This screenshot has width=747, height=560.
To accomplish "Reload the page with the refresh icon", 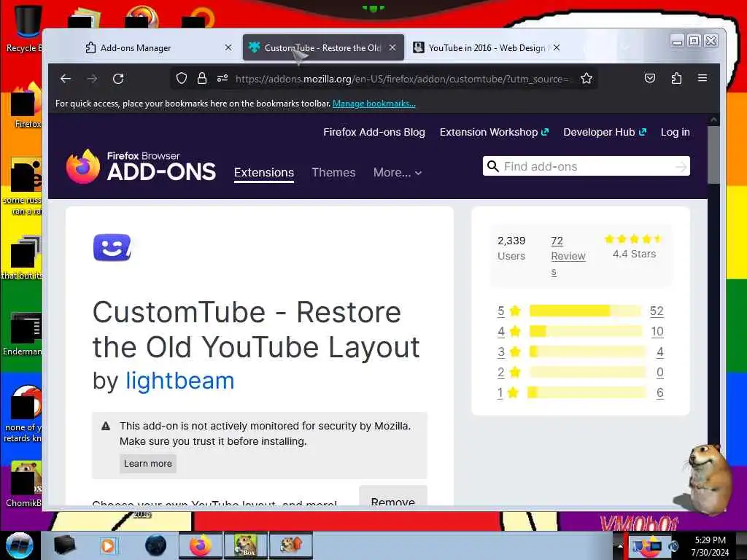I will point(118,79).
